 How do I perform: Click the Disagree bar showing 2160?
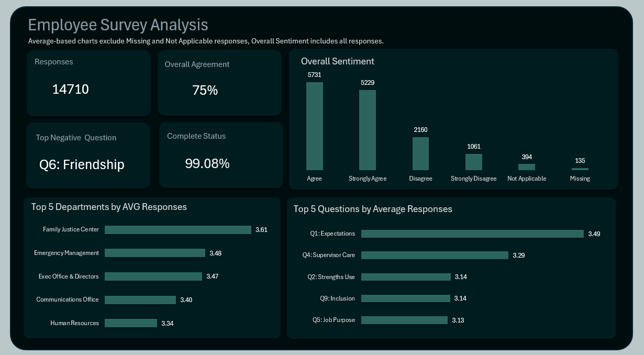point(420,153)
